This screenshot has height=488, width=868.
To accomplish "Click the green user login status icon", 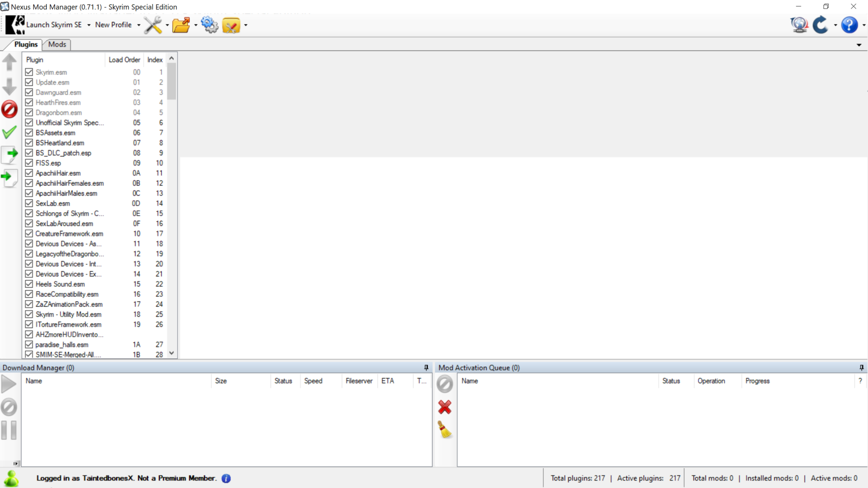I will 11,478.
